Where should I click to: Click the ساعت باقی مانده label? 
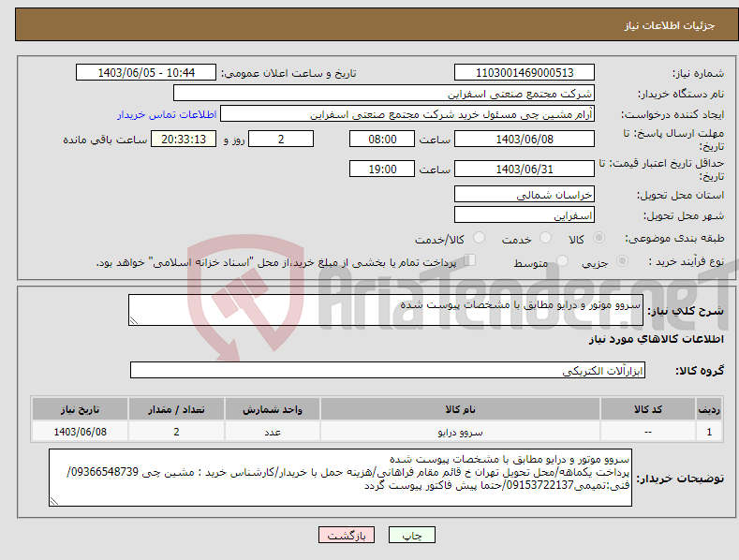(105, 140)
